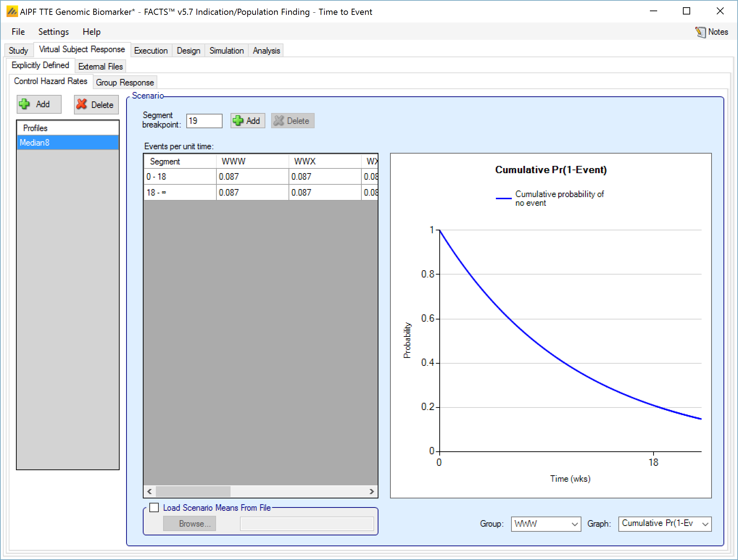This screenshot has width=738, height=560.
Task: Enable Load Scenario Means From File checkbox
Action: point(154,507)
